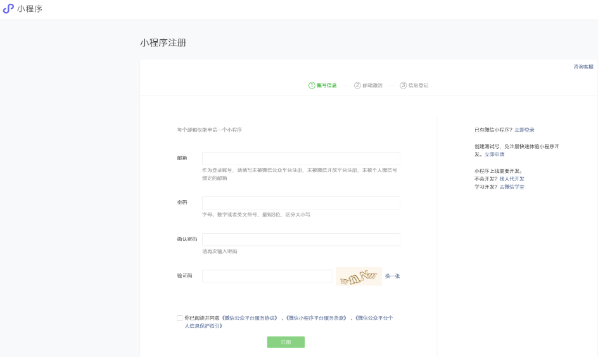Screen dimensions: 598x364
Task: Open the 立即申请 test account link
Action: click(x=494, y=154)
